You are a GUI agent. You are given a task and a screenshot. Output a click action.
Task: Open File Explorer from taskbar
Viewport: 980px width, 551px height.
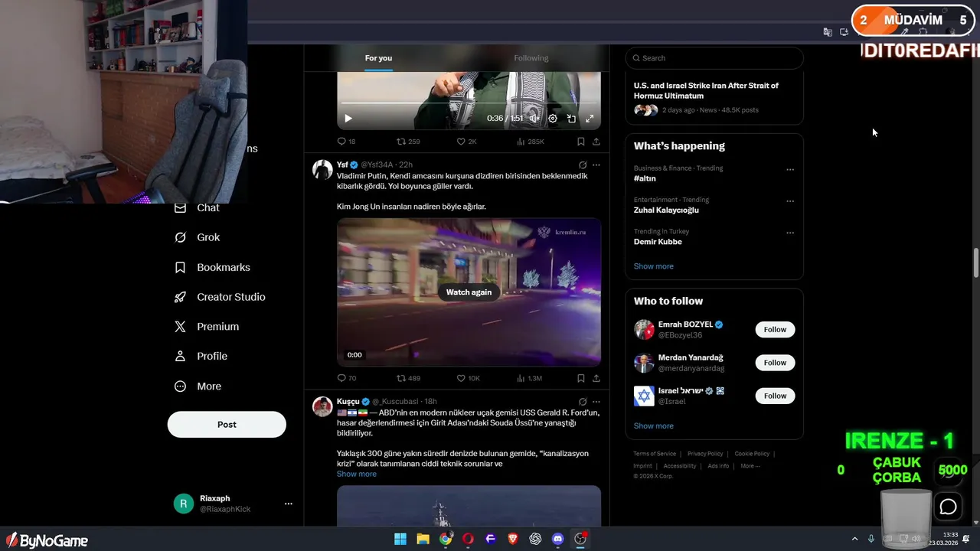click(423, 539)
